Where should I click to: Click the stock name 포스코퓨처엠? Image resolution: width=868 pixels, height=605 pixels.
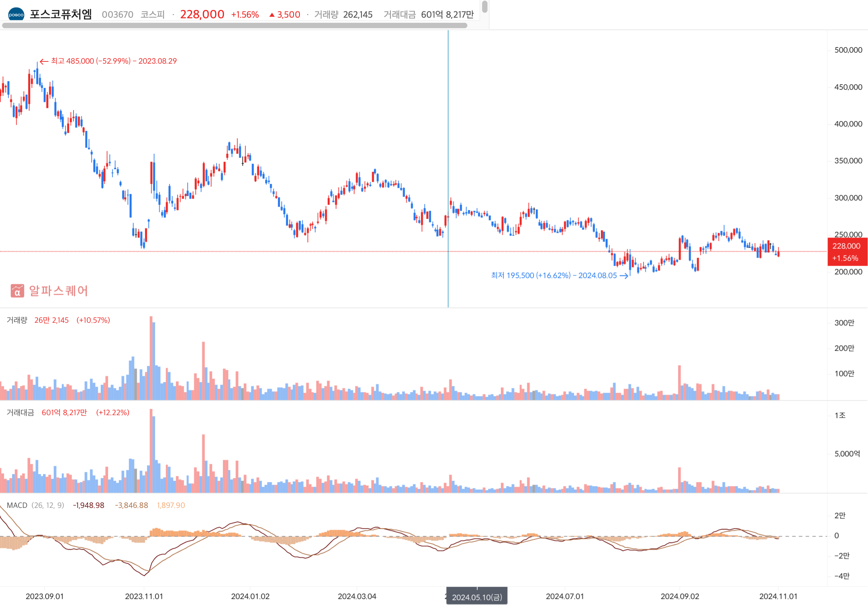click(x=61, y=14)
